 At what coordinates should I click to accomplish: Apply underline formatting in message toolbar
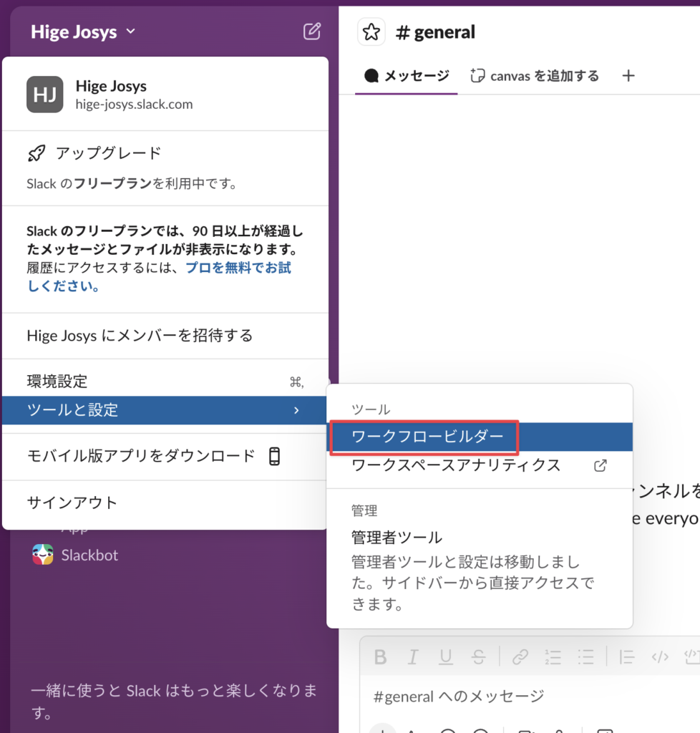446,657
